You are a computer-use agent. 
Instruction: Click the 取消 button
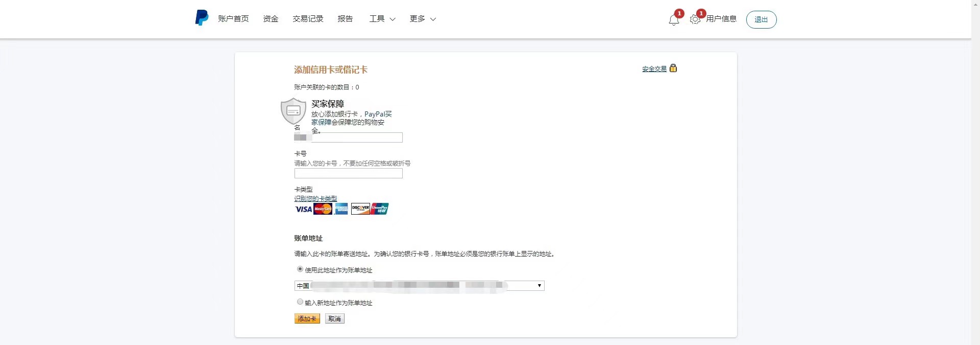[335, 318]
